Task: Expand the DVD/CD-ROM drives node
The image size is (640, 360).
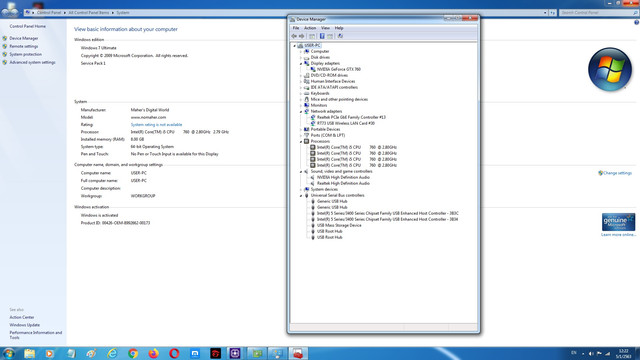Action: tap(301, 76)
